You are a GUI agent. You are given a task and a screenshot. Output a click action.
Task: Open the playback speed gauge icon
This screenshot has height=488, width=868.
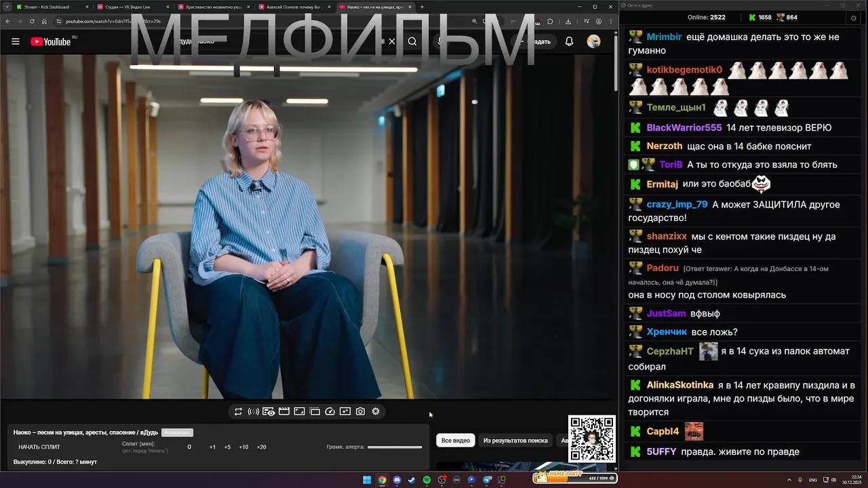[330, 411]
